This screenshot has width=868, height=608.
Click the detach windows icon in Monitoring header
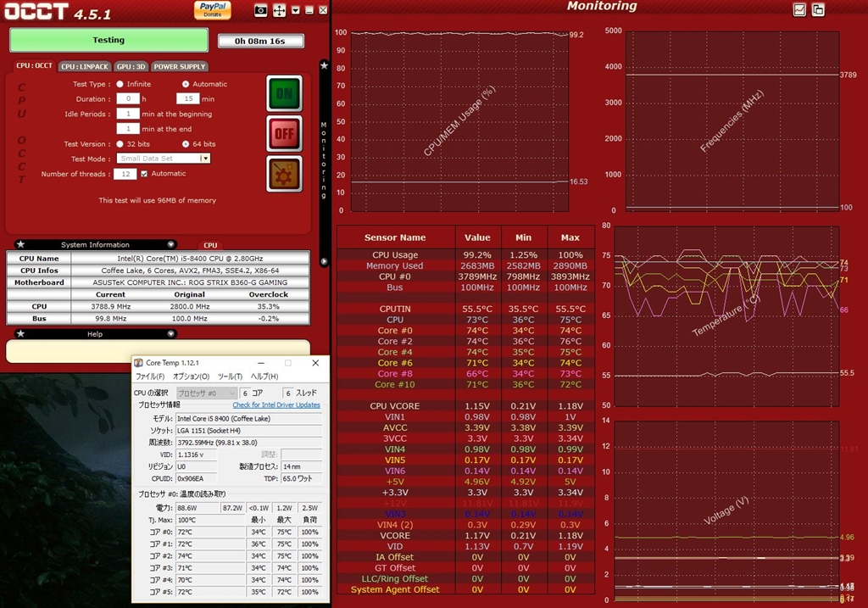click(x=818, y=9)
